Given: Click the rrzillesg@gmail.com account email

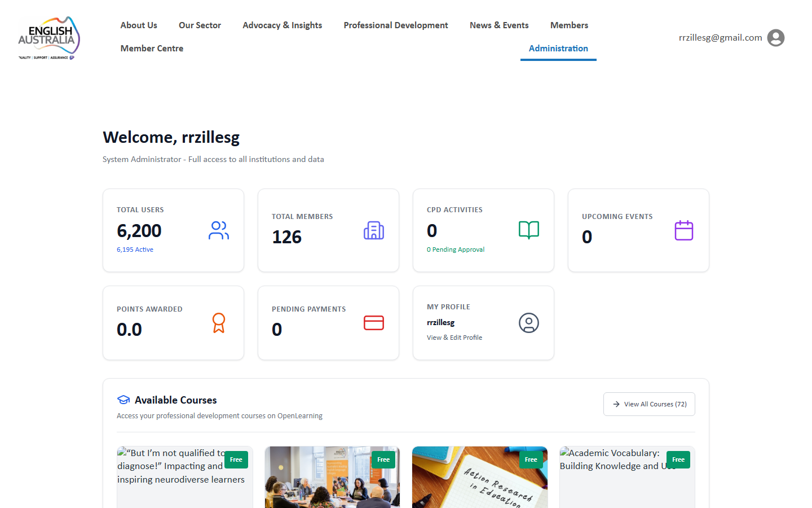Looking at the screenshot, I should pos(721,38).
